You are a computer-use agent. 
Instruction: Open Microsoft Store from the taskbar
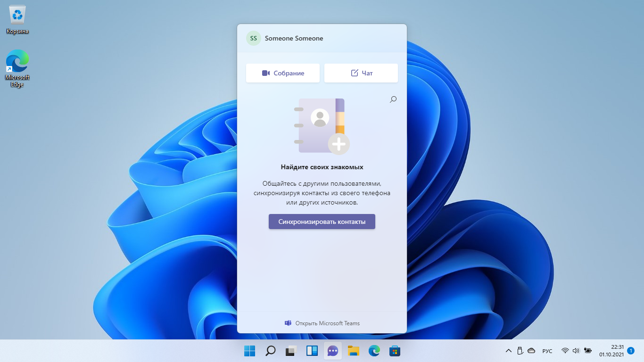click(395, 351)
